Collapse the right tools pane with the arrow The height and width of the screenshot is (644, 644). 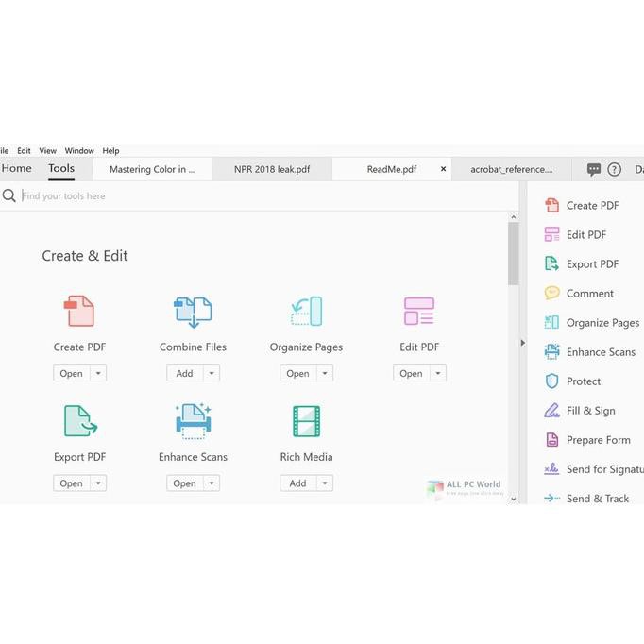[x=523, y=343]
